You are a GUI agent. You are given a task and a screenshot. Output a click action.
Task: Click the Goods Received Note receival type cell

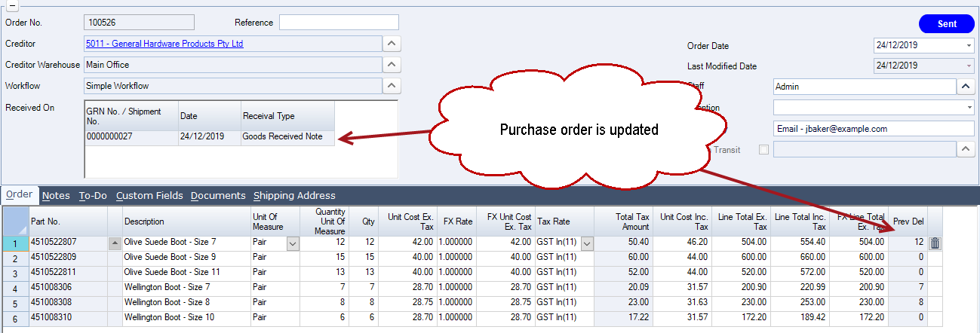tap(287, 137)
